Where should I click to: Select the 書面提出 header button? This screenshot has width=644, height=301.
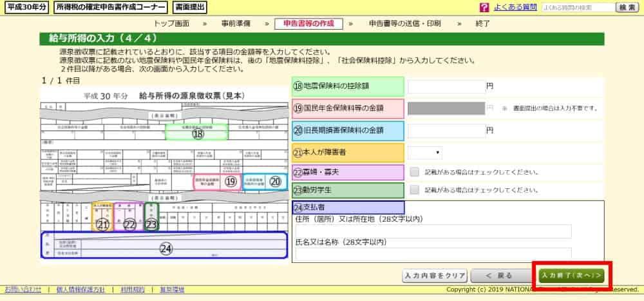point(189,8)
